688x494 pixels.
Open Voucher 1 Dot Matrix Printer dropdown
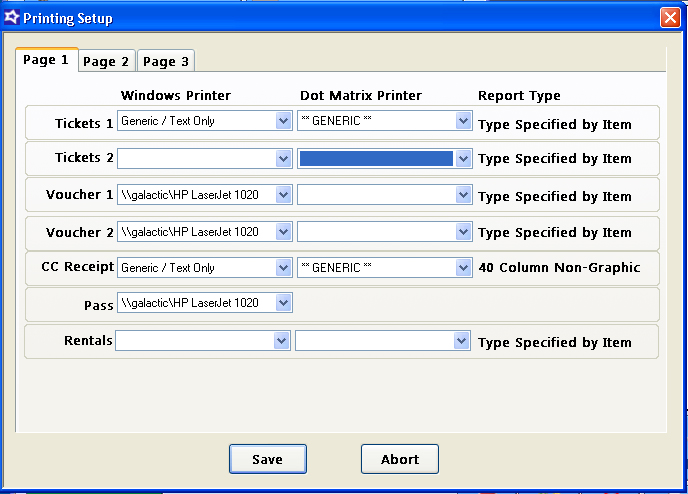tap(463, 195)
